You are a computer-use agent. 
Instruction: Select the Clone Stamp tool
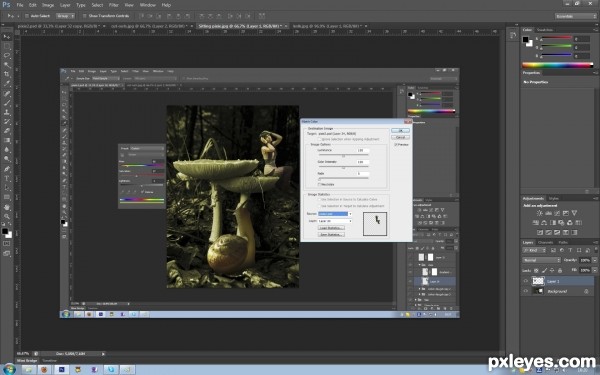pyautogui.click(x=7, y=112)
